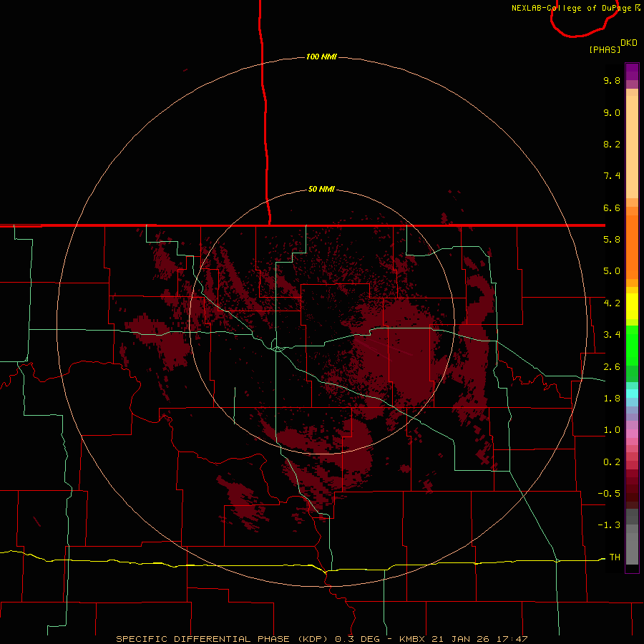644x644 pixels.
Task: Click the 1.0 scale value
Action: click(612, 431)
